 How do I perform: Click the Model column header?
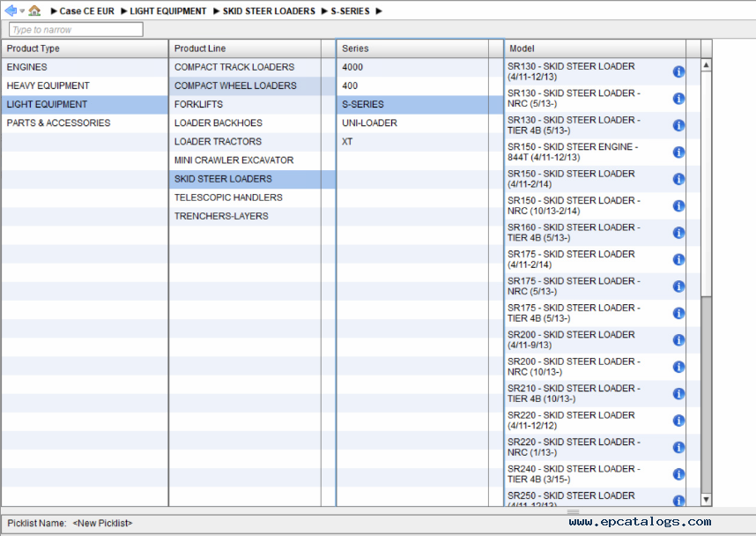pos(595,48)
